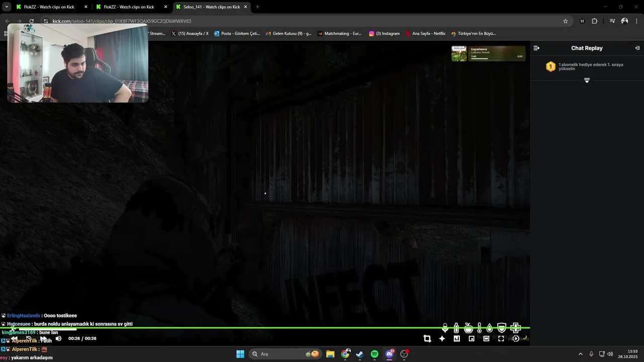Viewport: 644px width, 362px height.
Task: Open the Posta - Görkem Çeti bookmark
Action: (237, 34)
